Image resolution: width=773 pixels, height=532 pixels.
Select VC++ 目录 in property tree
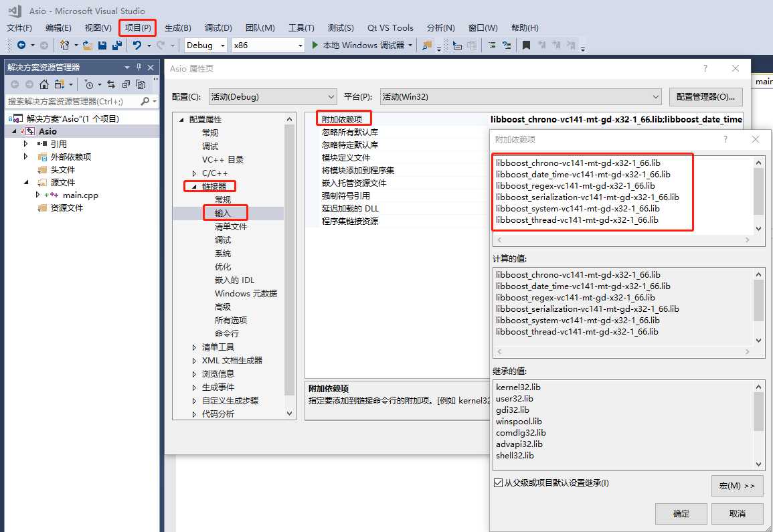(223, 160)
